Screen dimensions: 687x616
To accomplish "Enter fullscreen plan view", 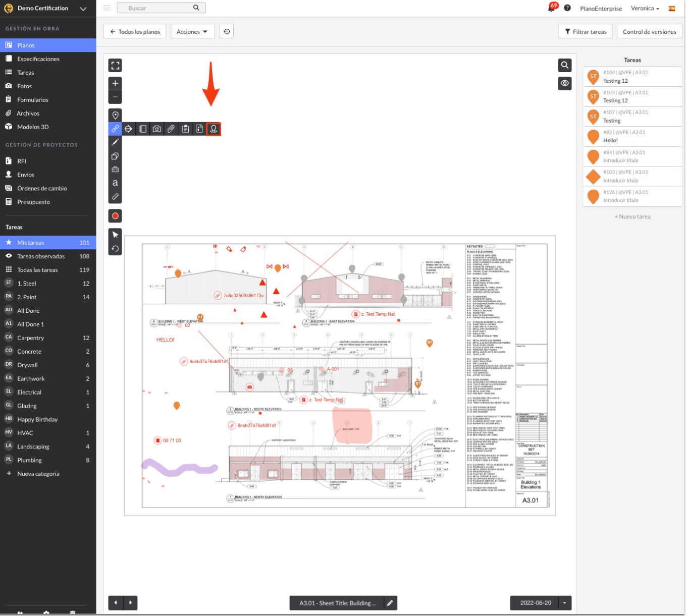I will pos(115,66).
